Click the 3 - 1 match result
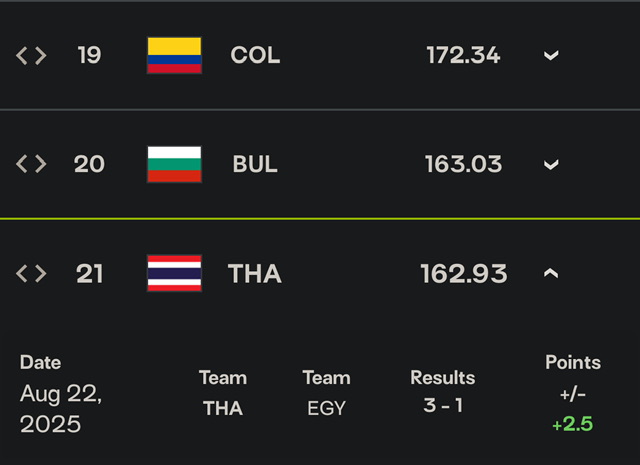The height and width of the screenshot is (465, 640). pos(443,405)
